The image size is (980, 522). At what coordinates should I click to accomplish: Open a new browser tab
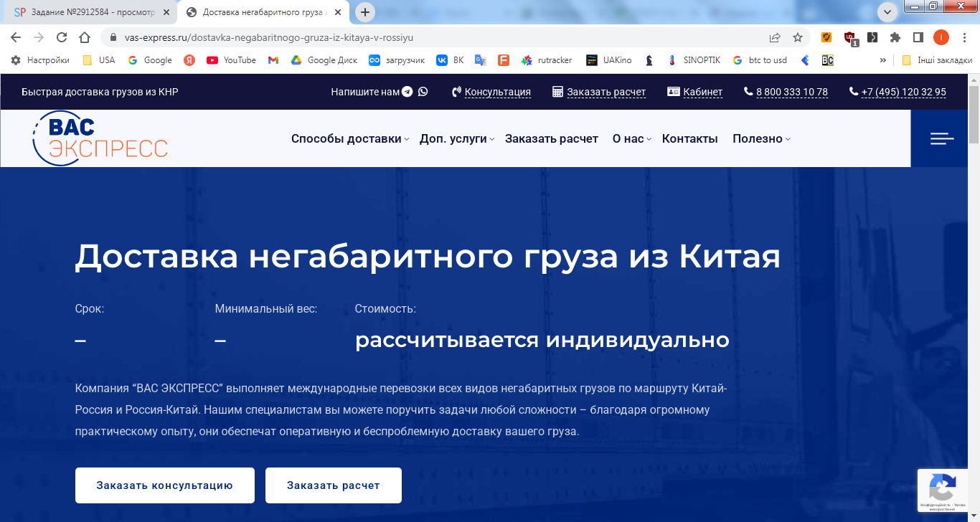(x=365, y=12)
